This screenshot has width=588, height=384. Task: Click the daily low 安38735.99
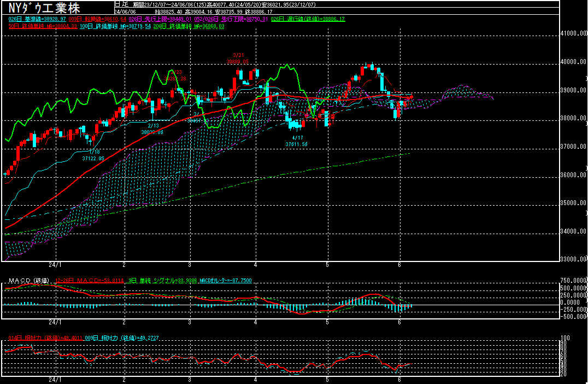(229, 11)
